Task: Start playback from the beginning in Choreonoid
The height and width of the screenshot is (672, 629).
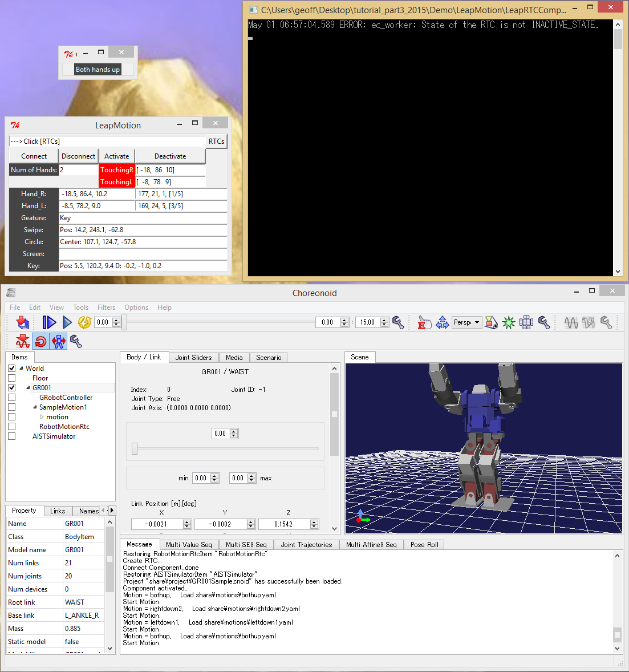Action: coord(49,322)
